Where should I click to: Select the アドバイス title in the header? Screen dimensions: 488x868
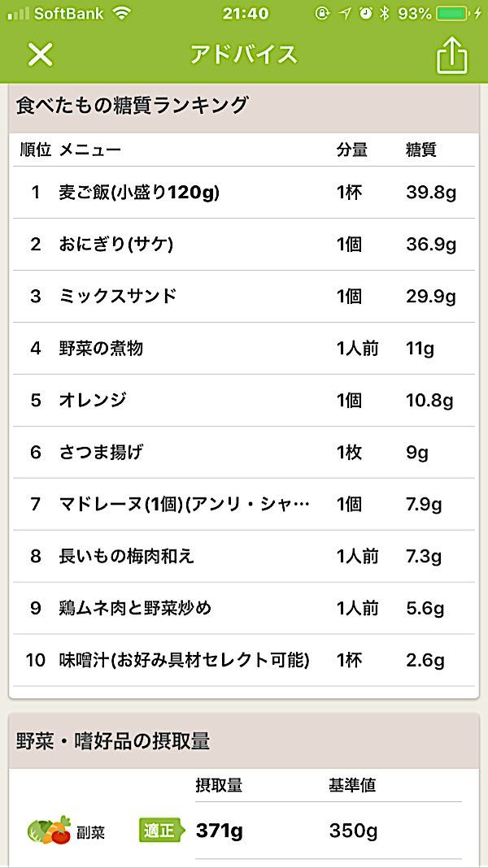click(x=244, y=54)
